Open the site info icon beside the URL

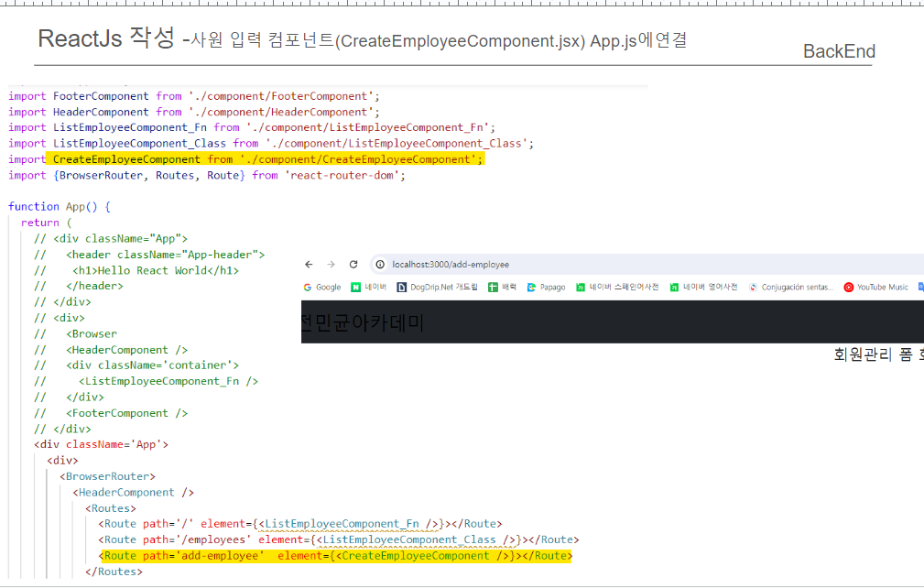pyautogui.click(x=381, y=265)
